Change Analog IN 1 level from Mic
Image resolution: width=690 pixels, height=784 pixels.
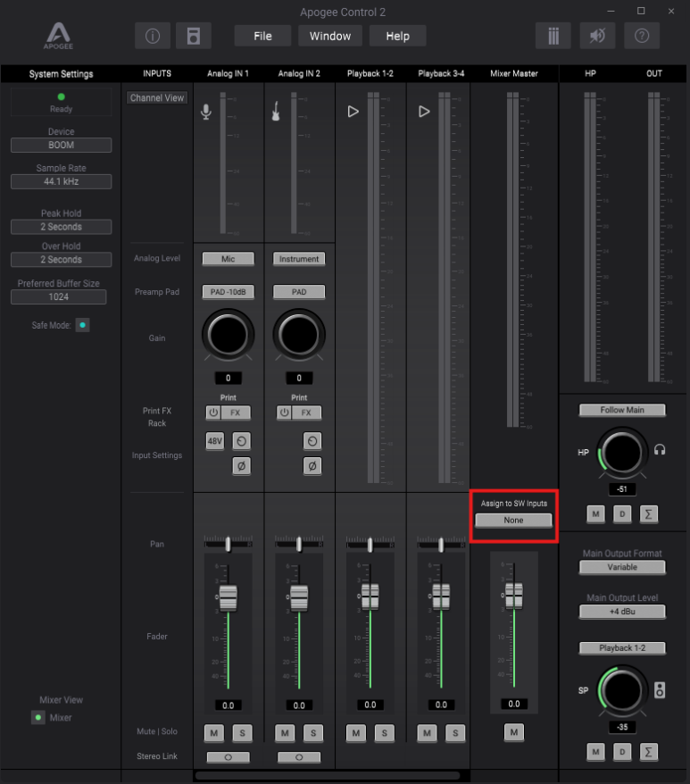click(x=228, y=259)
